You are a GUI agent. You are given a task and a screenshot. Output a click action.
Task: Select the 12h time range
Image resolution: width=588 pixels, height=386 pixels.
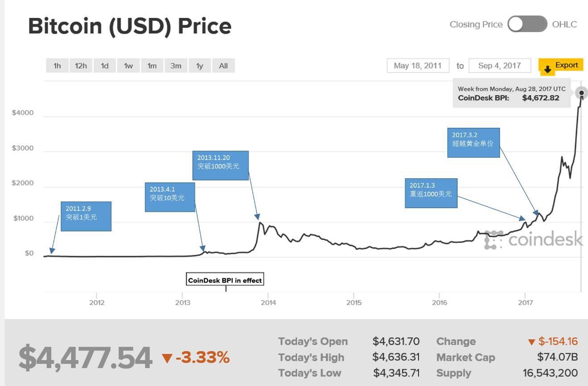point(81,66)
